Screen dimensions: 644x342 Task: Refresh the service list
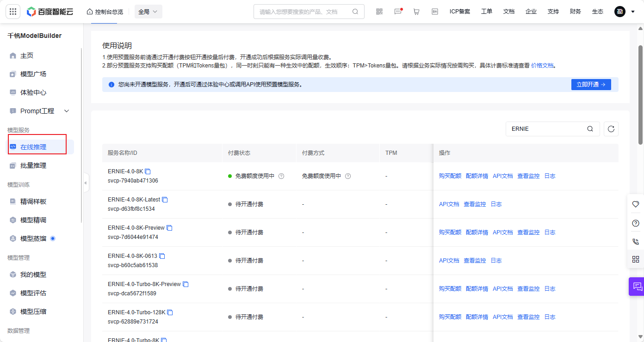click(611, 129)
